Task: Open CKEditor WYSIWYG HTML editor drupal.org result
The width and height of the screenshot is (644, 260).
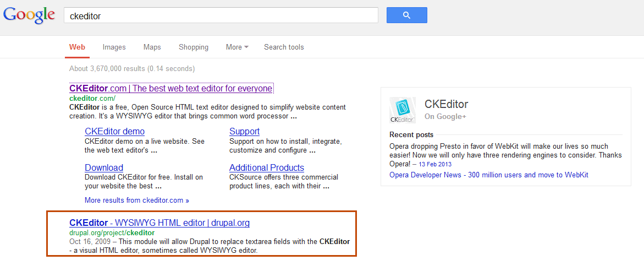Action: tap(159, 223)
